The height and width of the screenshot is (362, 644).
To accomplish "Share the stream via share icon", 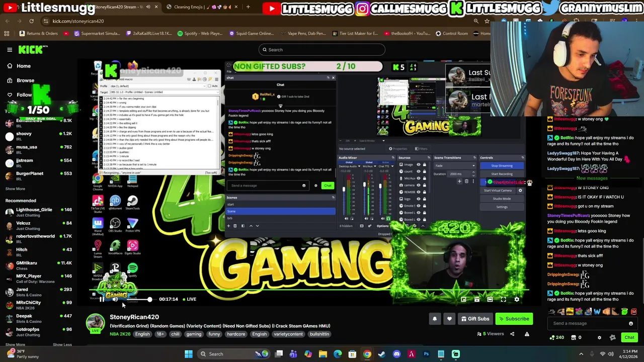I will (x=512, y=334).
